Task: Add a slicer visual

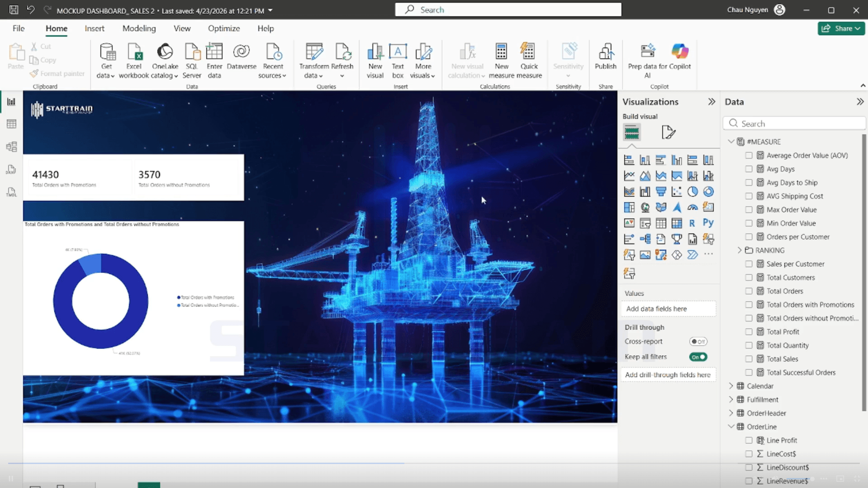Action: (645, 223)
